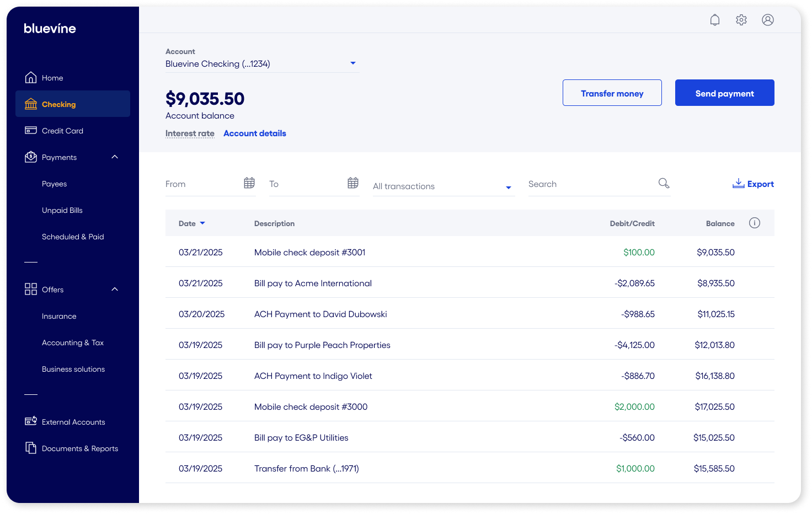Click into the transaction Search field
Screen dimensions: 812x514
pos(590,184)
